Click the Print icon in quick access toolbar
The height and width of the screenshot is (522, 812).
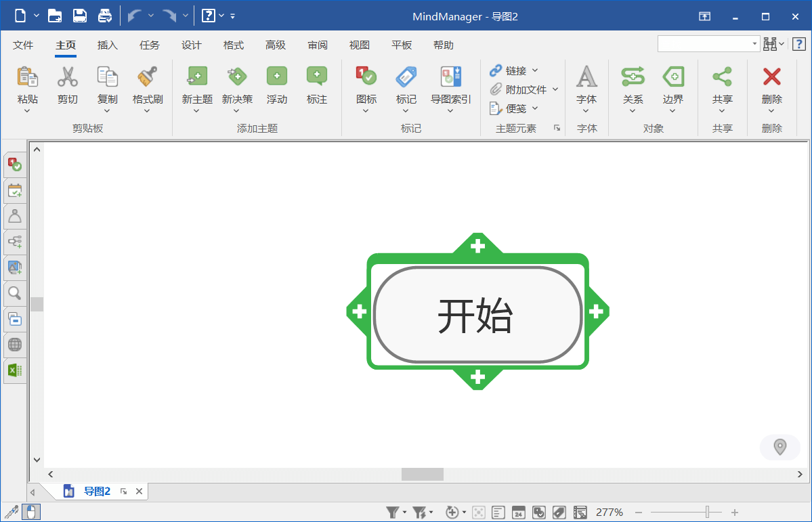105,16
